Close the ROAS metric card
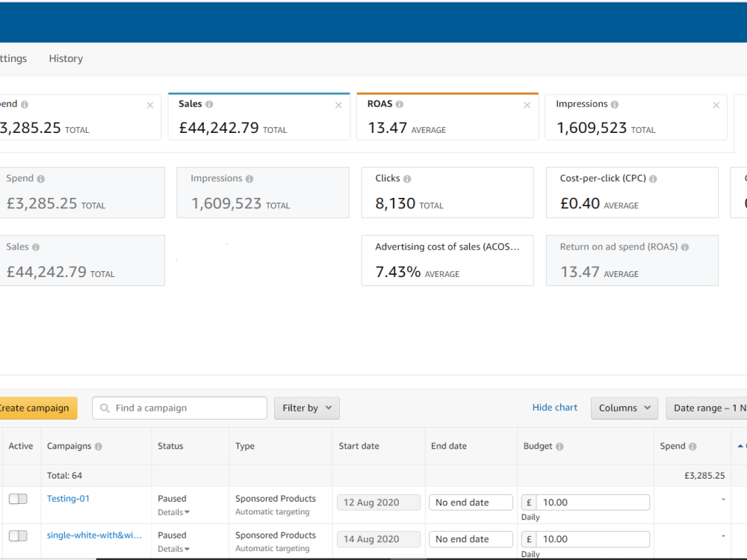Image resolution: width=747 pixels, height=560 pixels. pos(527,105)
